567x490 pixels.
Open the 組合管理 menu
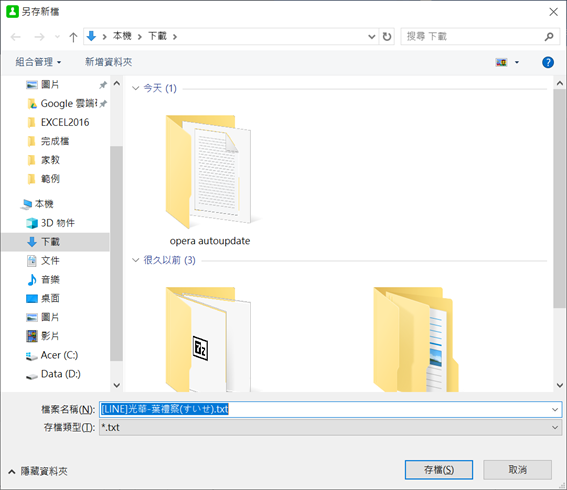(38, 62)
